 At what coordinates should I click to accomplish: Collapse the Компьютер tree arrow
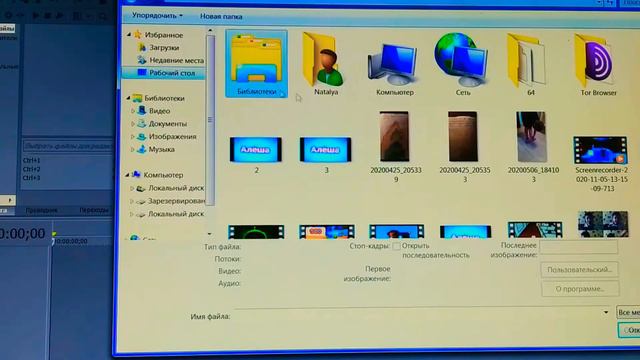coord(127,175)
